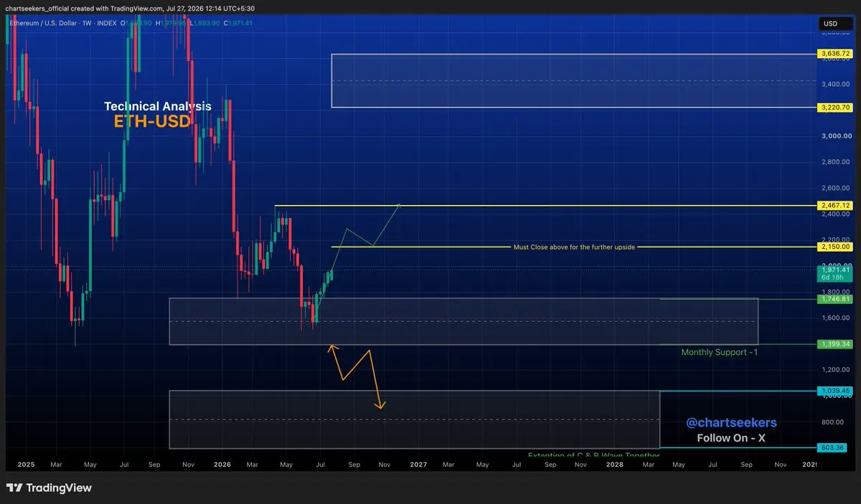Click the current price label 1,971.41

click(836, 270)
